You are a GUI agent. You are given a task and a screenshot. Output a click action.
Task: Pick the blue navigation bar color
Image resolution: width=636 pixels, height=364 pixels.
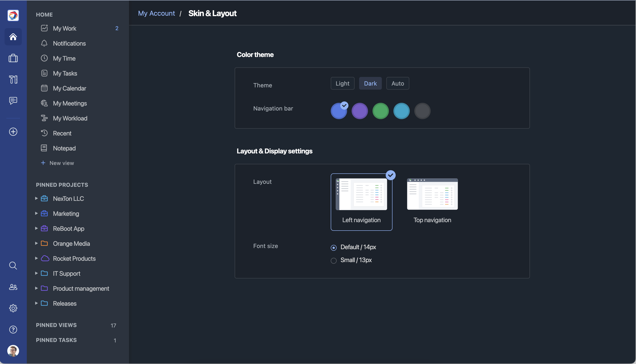click(x=339, y=111)
